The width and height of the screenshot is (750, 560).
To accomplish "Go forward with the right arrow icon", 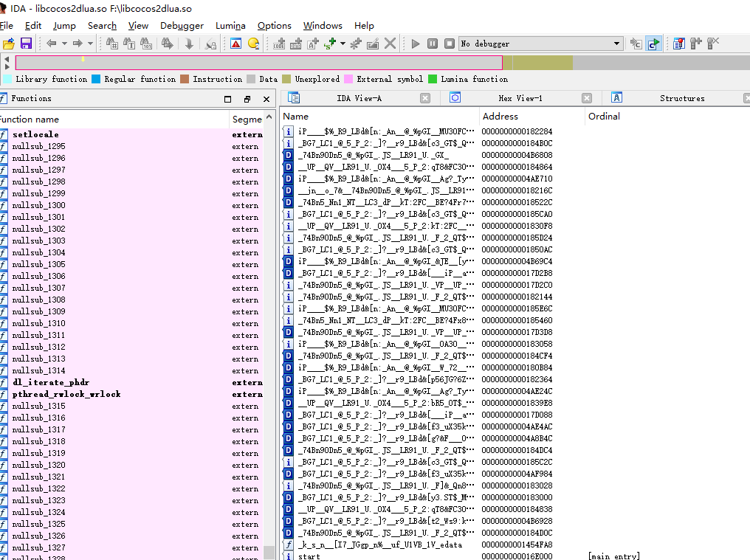I will (78, 44).
